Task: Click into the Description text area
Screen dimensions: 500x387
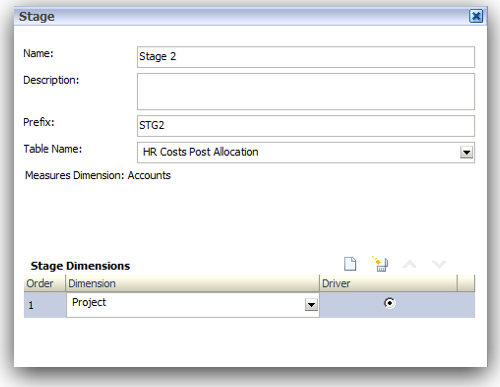Action: tap(306, 92)
